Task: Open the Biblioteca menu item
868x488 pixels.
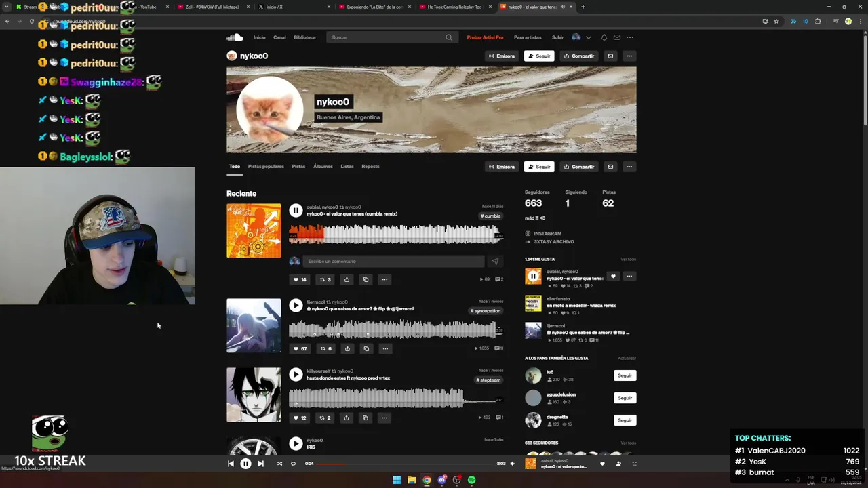Action: (304, 37)
